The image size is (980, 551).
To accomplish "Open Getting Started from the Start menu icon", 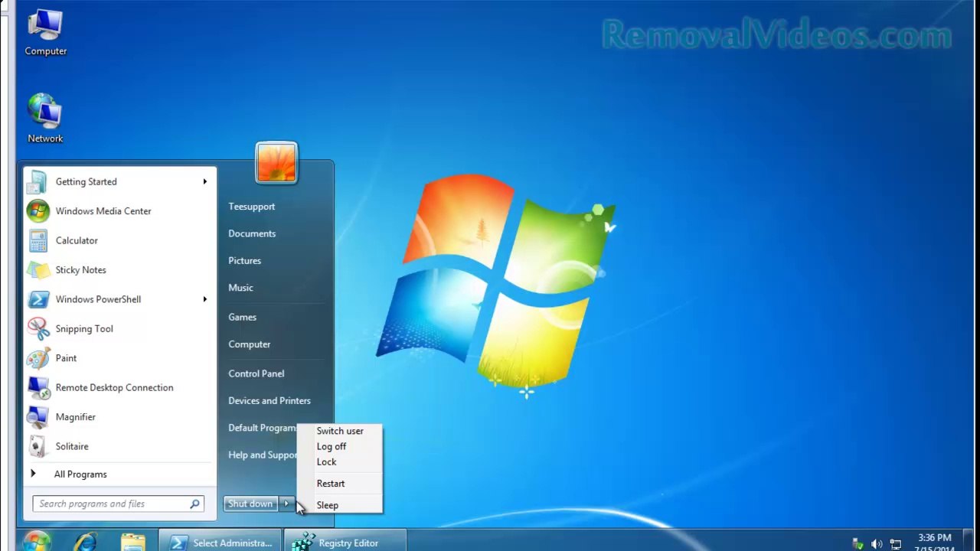I will [x=38, y=182].
